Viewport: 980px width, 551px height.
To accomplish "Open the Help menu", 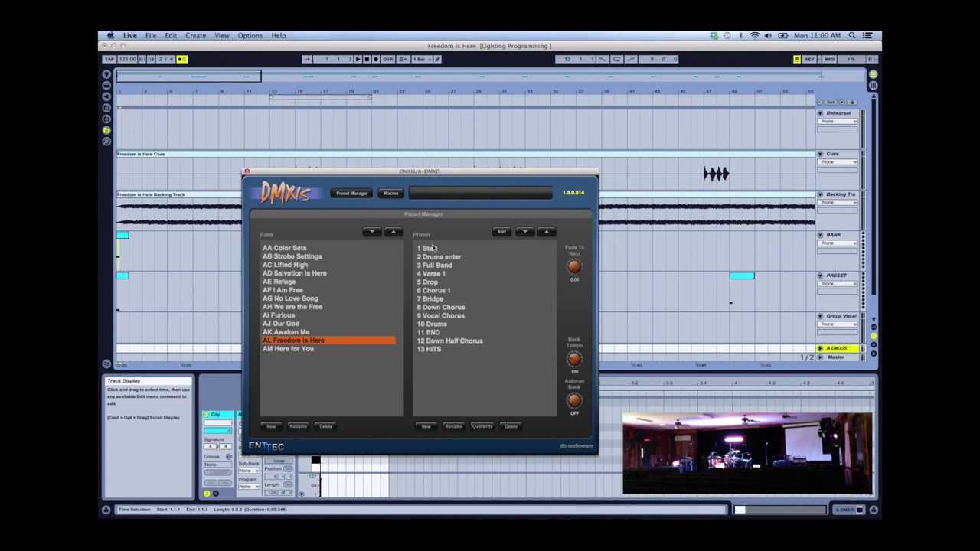I will tap(279, 35).
